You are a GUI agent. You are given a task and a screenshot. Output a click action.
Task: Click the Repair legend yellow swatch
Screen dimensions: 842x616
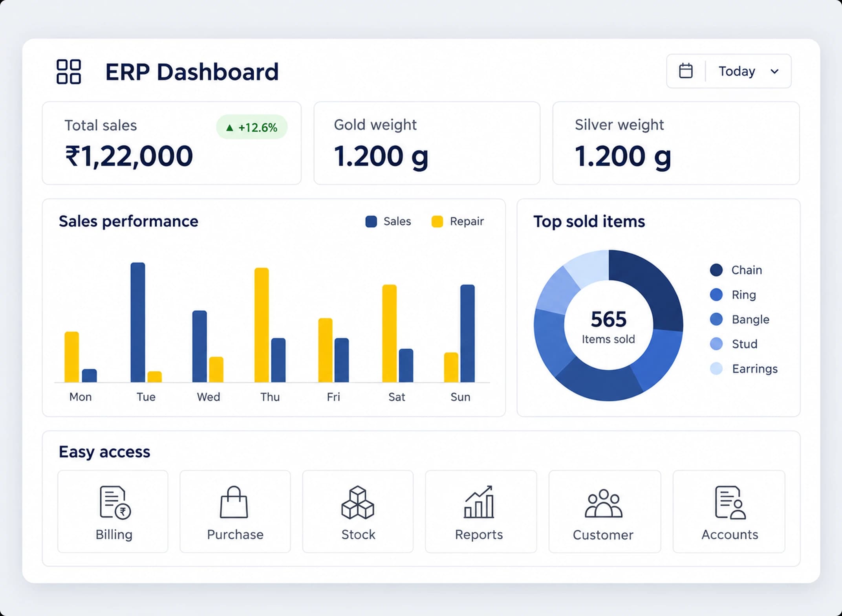coord(437,222)
